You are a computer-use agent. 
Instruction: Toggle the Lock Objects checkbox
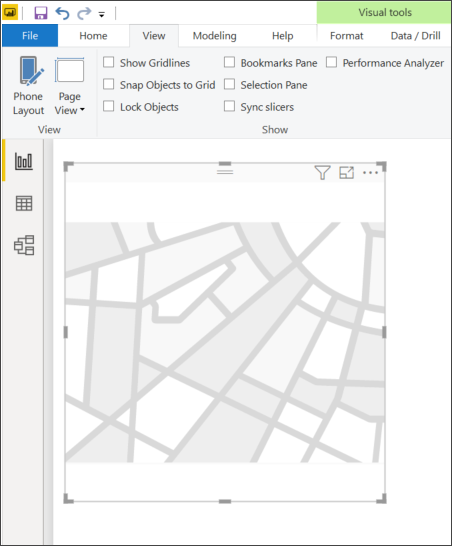click(x=109, y=106)
